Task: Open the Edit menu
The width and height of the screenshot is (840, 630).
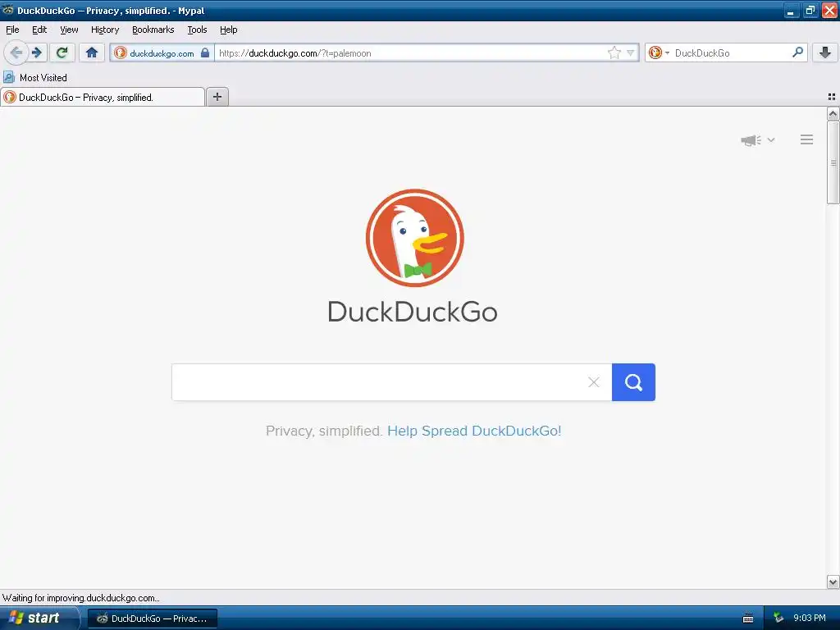Action: click(x=39, y=30)
